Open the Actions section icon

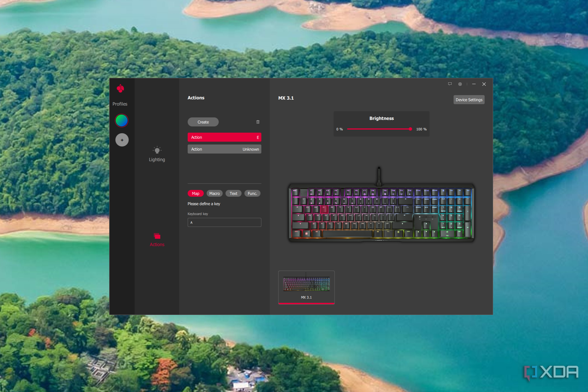[157, 236]
